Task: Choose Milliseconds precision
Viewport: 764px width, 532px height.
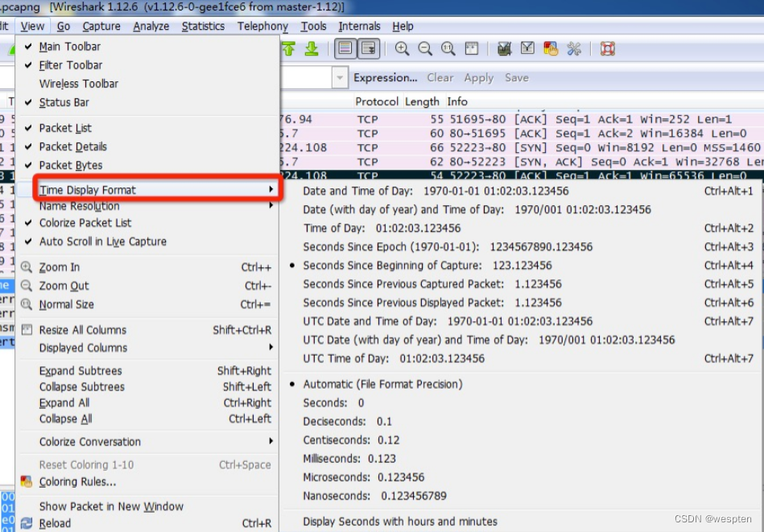Action: click(x=522, y=459)
